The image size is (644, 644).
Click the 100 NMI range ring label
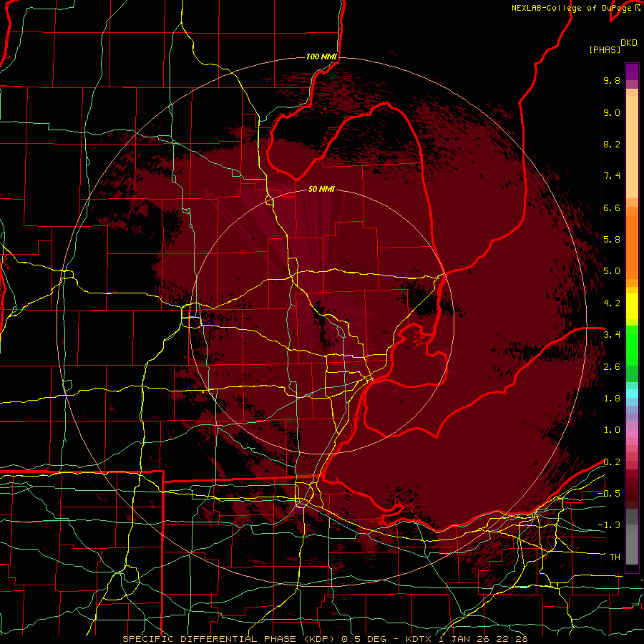click(321, 57)
